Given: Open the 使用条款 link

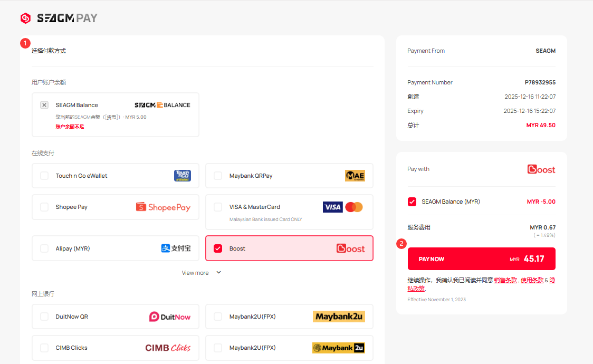Looking at the screenshot, I should point(531,280).
